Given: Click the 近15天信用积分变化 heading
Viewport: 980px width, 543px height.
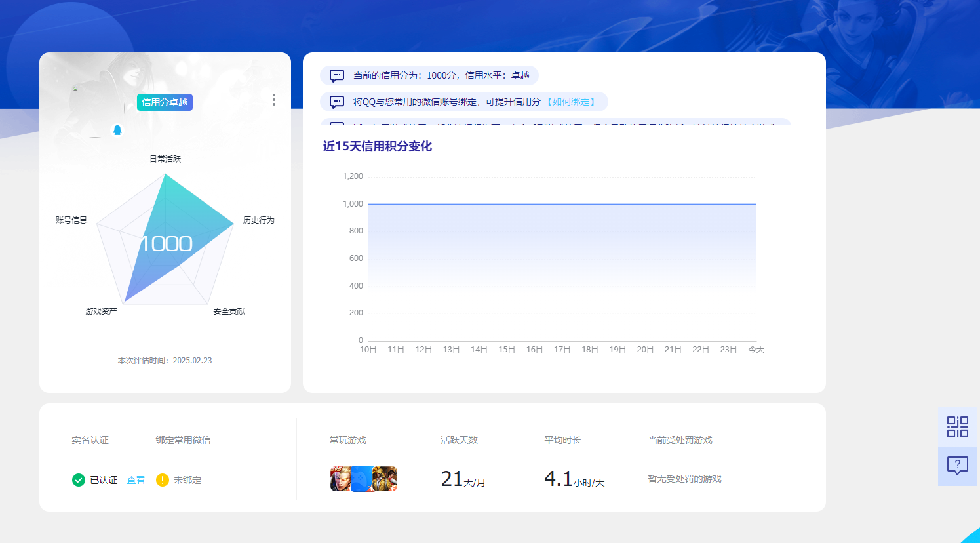Looking at the screenshot, I should pos(378,146).
